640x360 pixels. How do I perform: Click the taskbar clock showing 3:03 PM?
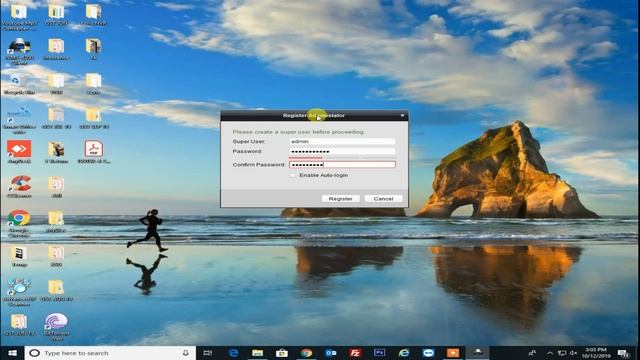point(596,353)
